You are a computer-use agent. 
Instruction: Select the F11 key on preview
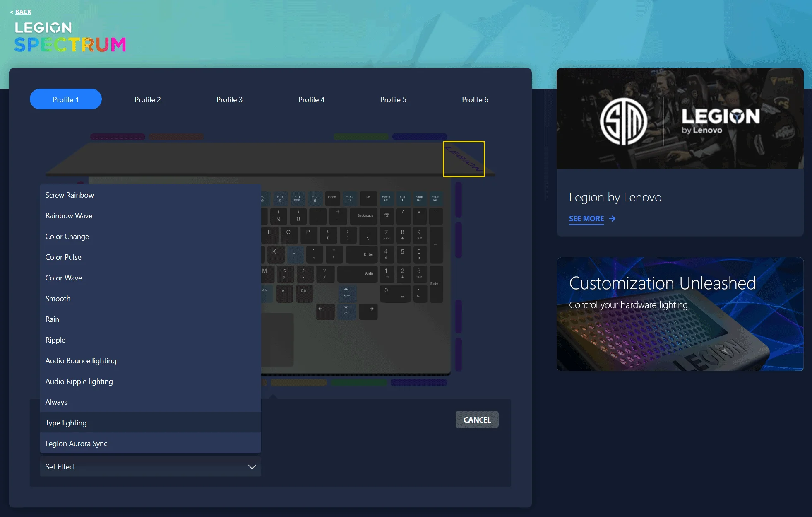pos(298,199)
